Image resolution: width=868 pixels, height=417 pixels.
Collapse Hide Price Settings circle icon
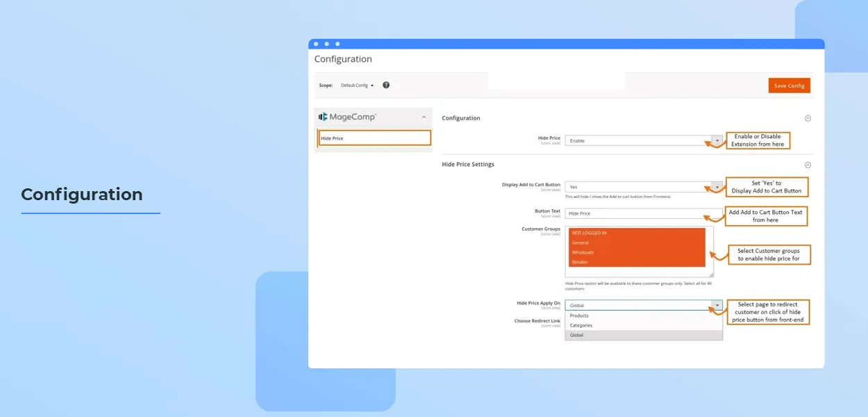[x=808, y=165]
